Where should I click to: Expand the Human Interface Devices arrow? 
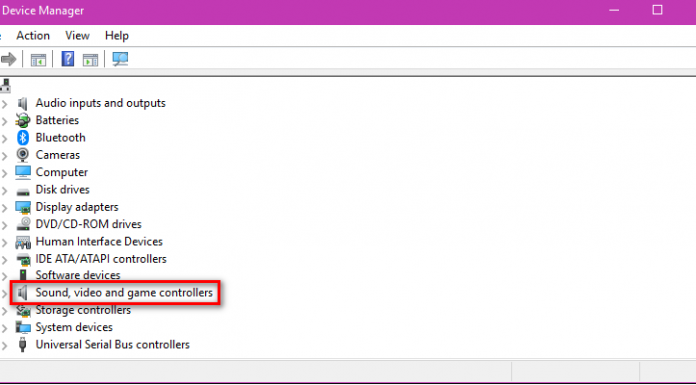tap(4, 243)
